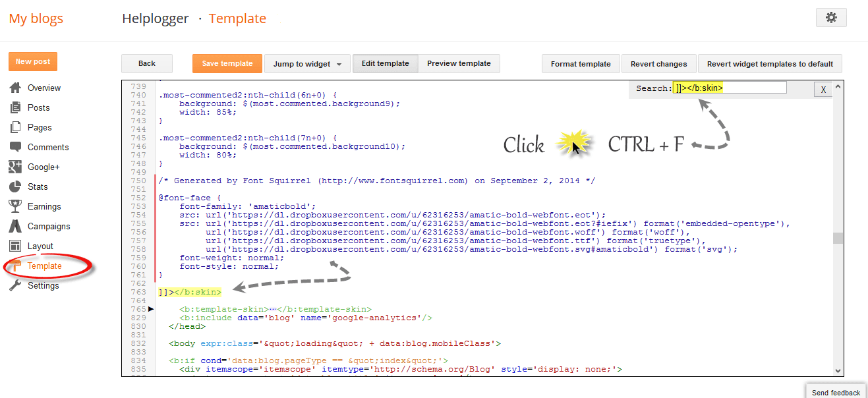Go to the Posts section
Screen dimensions: 868x398
coord(39,107)
